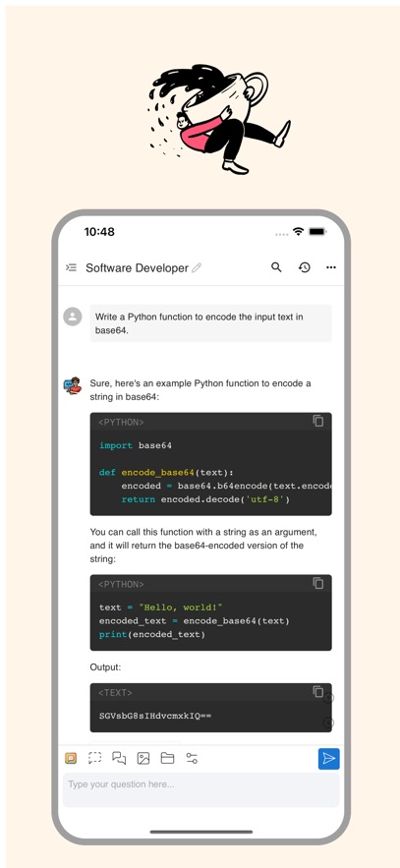Screen dimensions: 400x868
Task: Open the three-dot more options menu
Action: tap(331, 267)
